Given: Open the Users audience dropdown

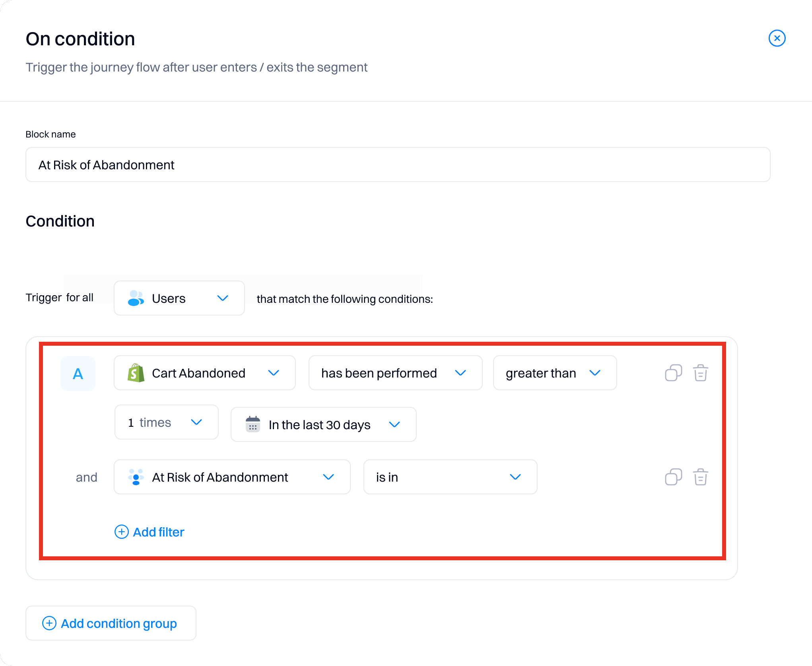Looking at the screenshot, I should 179,298.
